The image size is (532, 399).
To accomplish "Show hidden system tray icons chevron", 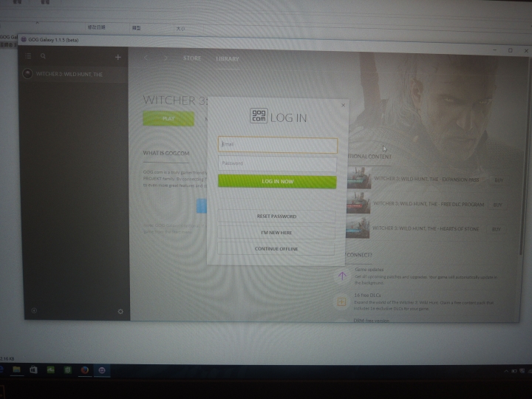I will pos(506,371).
